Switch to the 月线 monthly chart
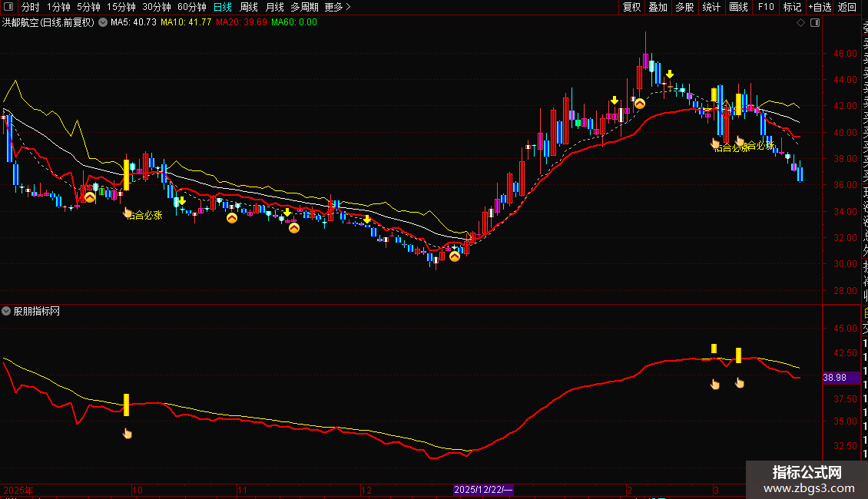This screenshot has width=868, height=499. 274,7
